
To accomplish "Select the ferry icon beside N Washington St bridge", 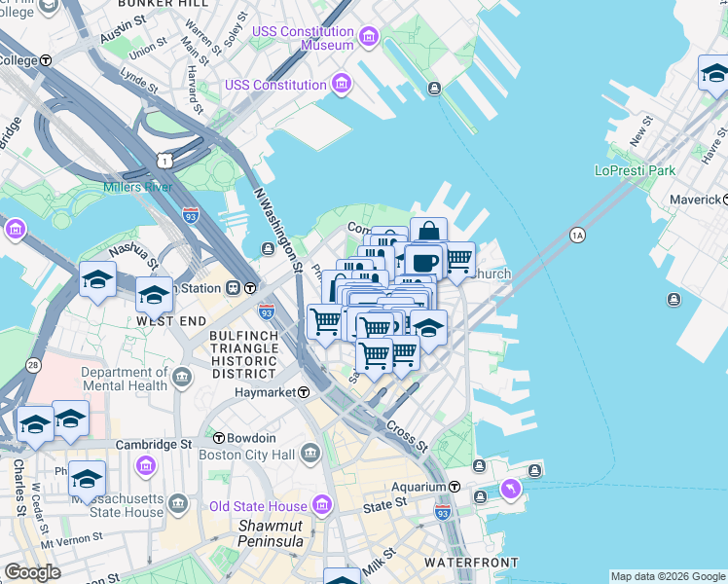I will (268, 249).
